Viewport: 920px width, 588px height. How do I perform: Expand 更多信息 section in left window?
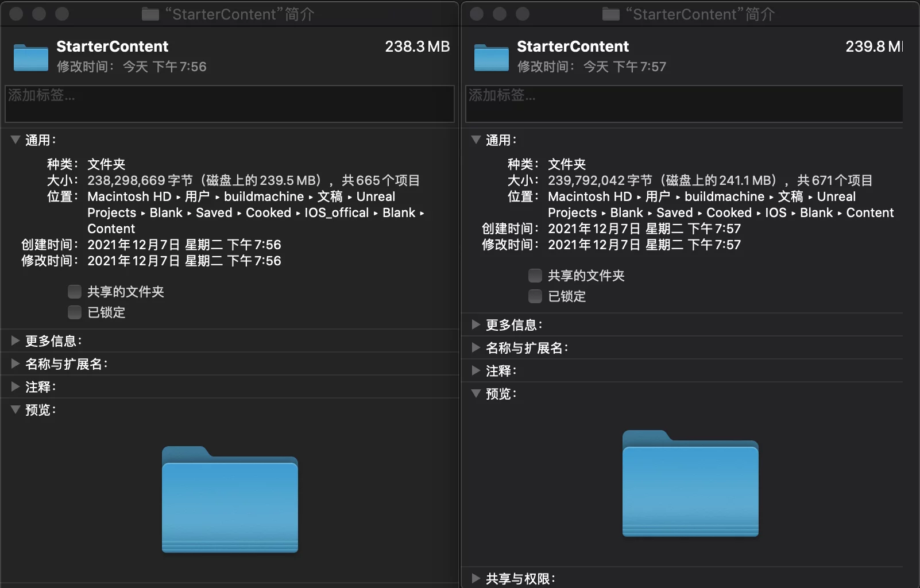point(16,341)
